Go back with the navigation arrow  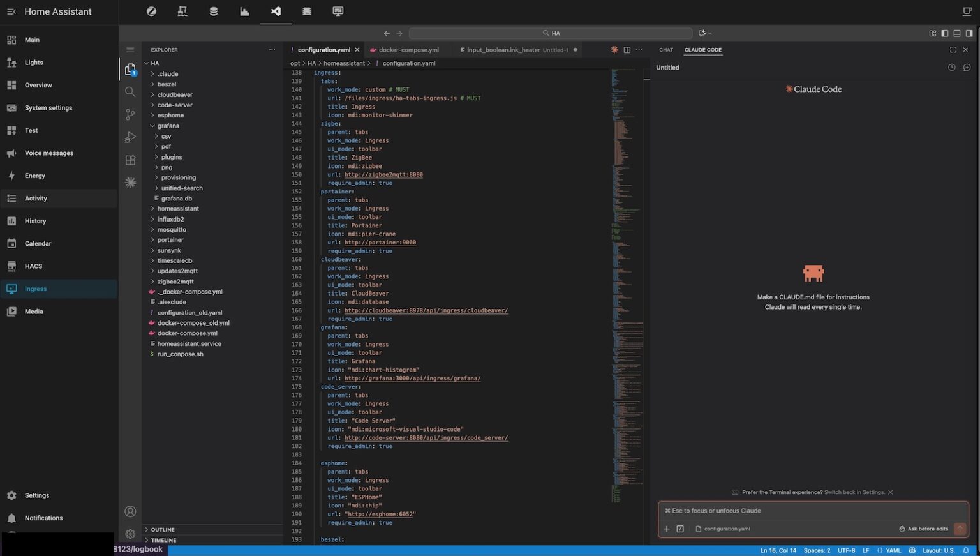point(387,33)
